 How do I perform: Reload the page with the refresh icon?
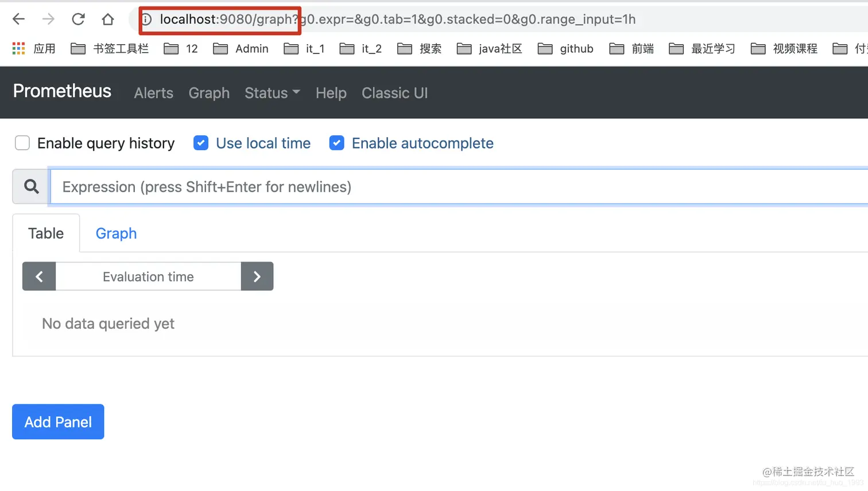(78, 19)
